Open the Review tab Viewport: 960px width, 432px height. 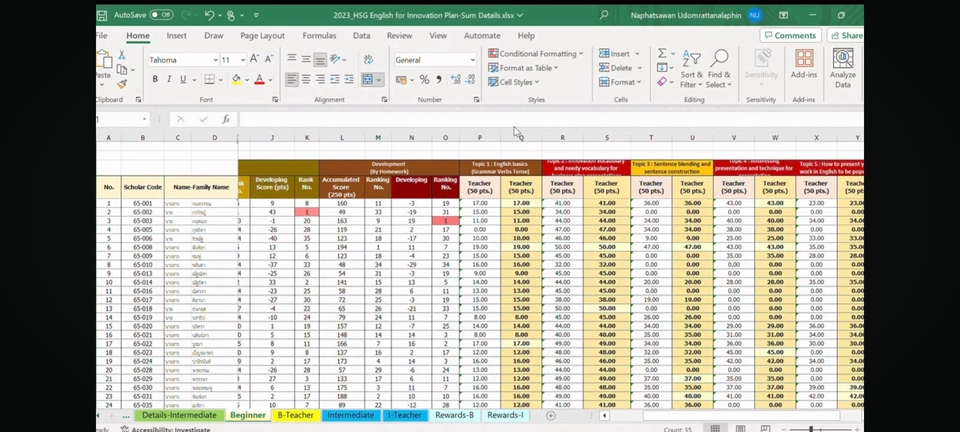click(399, 35)
